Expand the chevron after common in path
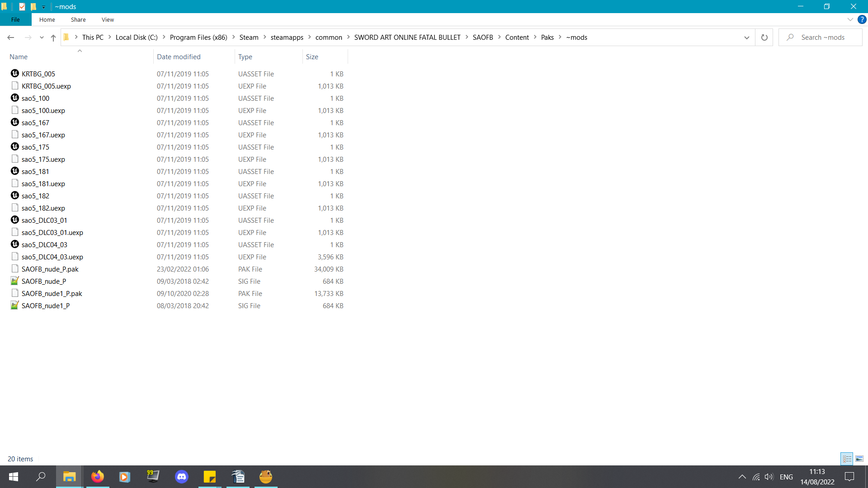Viewport: 868px width, 488px height. (x=349, y=37)
